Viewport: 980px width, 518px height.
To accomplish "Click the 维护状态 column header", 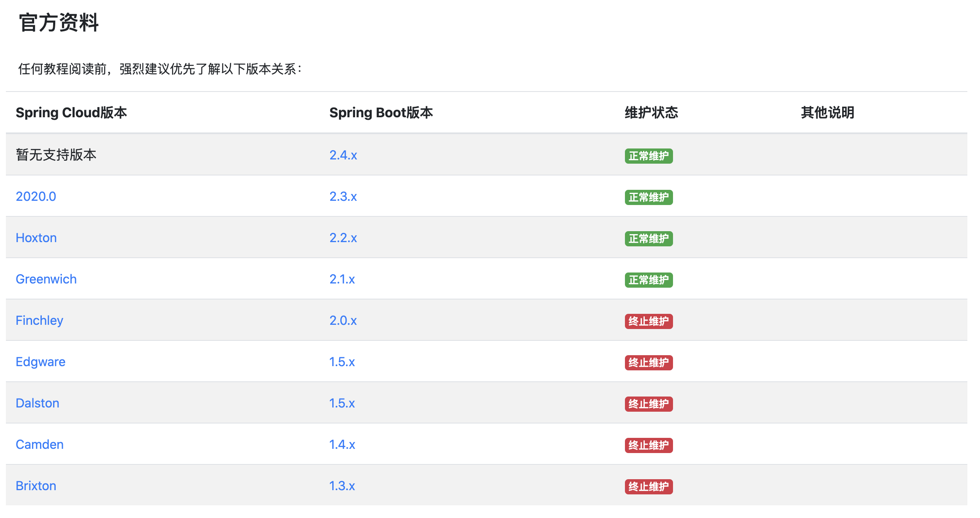I will click(651, 113).
